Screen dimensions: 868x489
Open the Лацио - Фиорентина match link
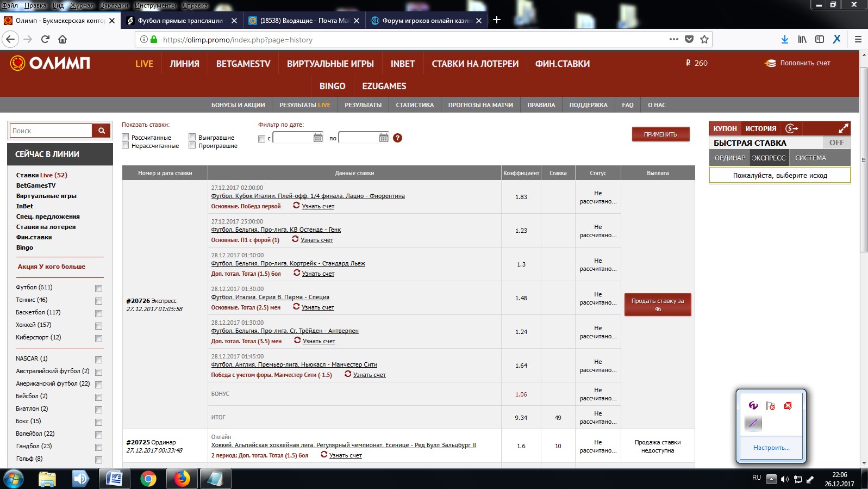(x=308, y=196)
